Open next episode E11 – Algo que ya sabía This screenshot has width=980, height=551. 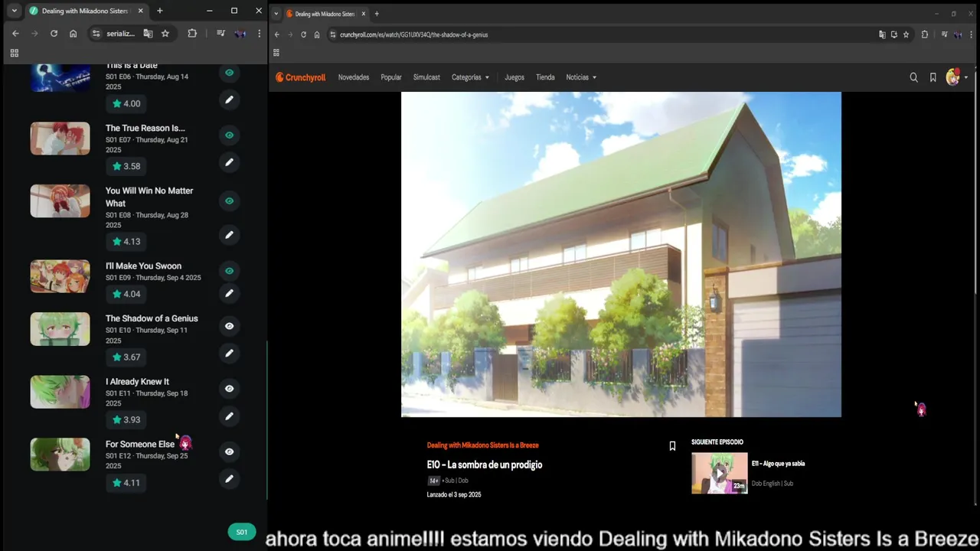click(778, 464)
